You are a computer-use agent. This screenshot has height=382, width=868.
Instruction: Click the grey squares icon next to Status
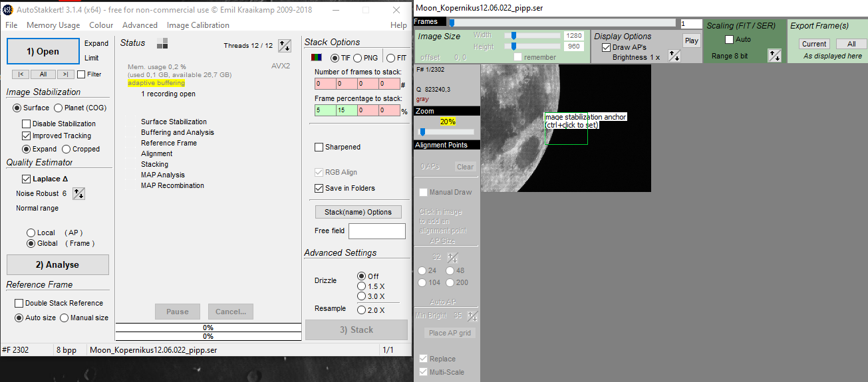tap(162, 43)
